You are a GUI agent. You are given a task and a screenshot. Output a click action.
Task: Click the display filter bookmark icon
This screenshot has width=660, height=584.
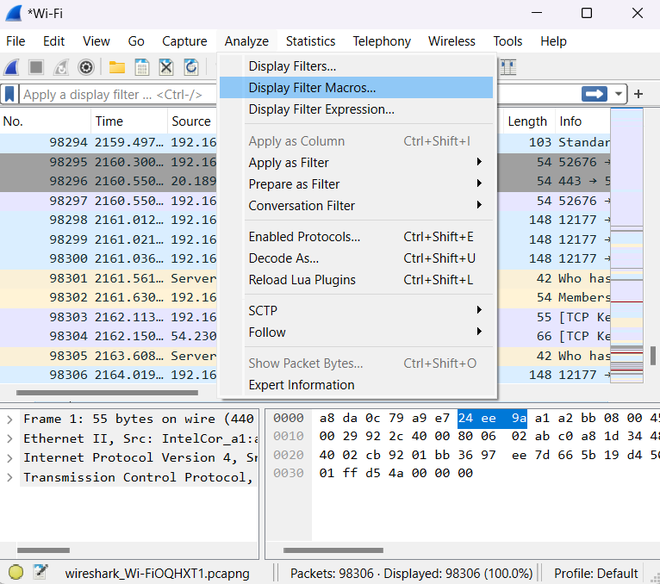[11, 94]
